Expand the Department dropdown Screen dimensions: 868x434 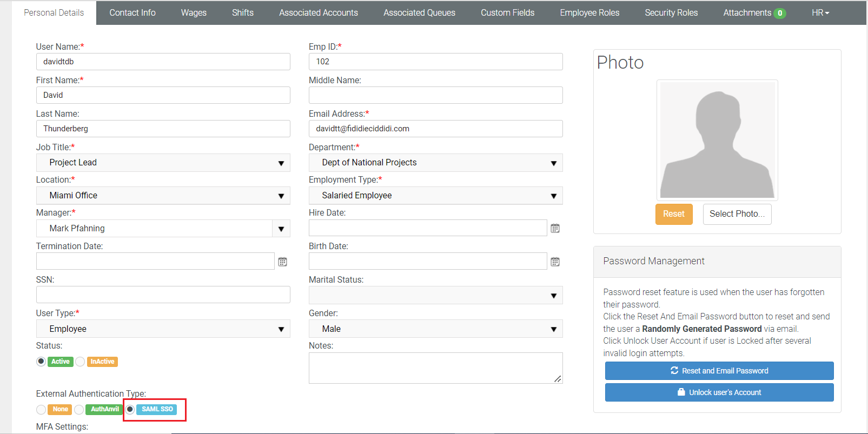pos(436,163)
